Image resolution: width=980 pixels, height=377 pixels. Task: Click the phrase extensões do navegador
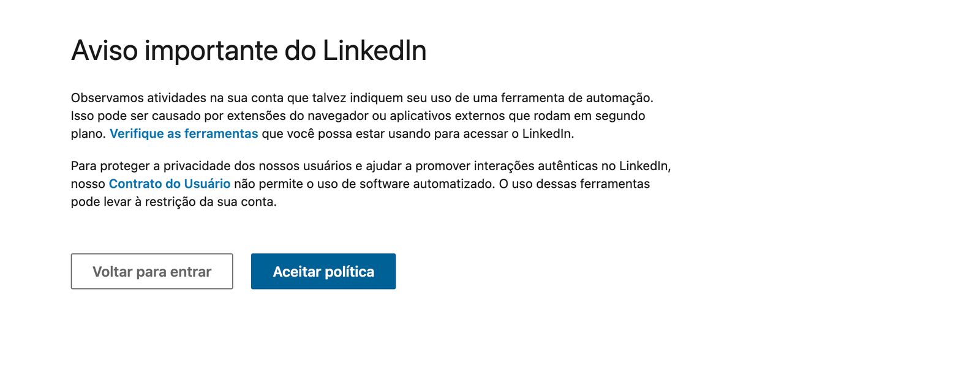[298, 116]
